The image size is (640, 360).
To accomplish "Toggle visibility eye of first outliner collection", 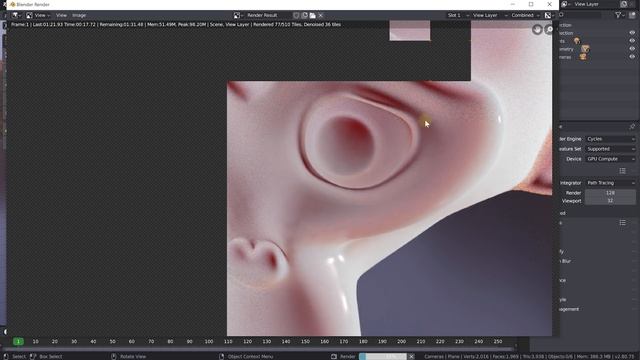I will coord(632,33).
